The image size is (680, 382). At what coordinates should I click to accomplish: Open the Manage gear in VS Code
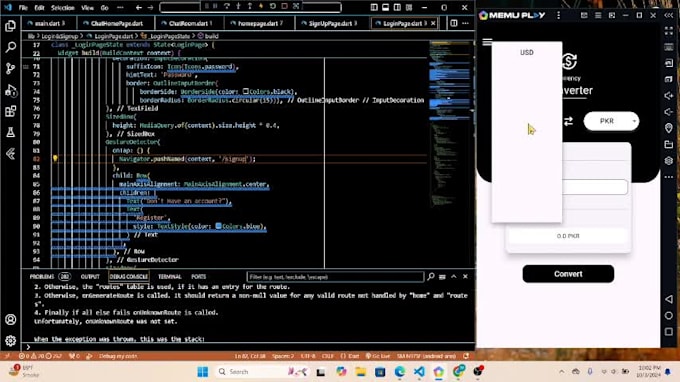coord(10,341)
